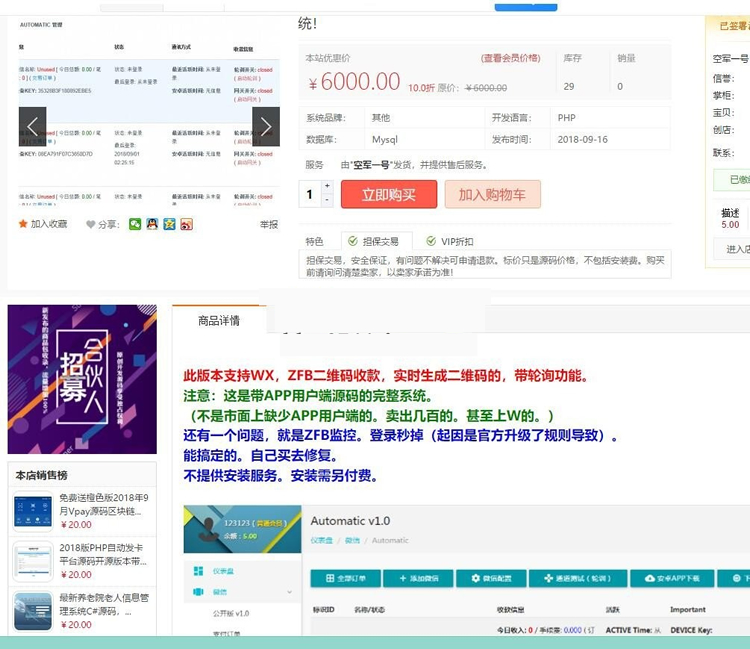750x649 pixels.
Task: Share to Qzone using the star icon
Action: click(169, 224)
